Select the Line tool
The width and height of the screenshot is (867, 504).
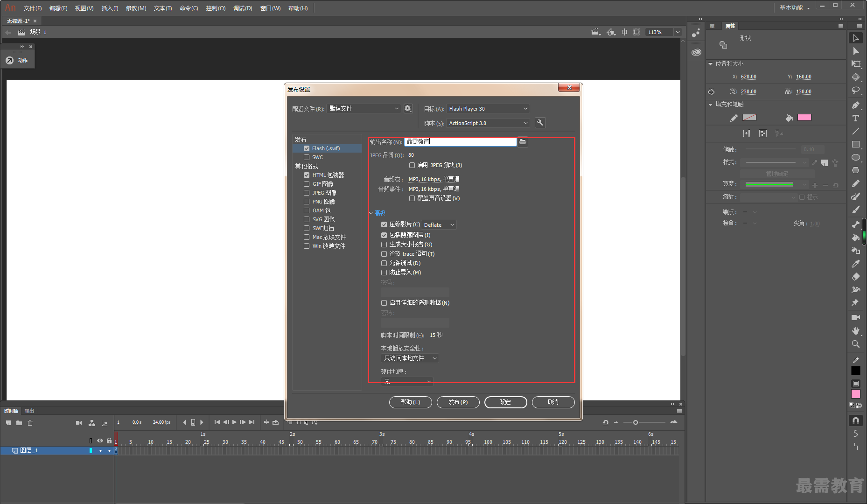click(856, 131)
